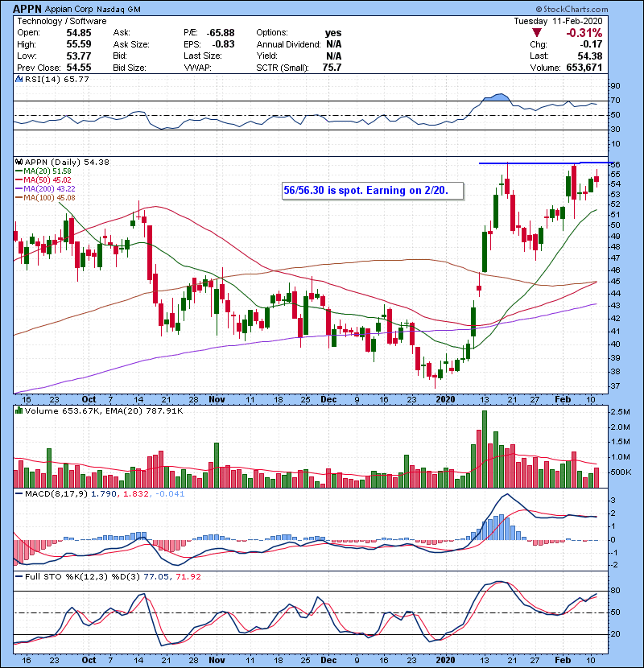Click the 2.5M label on the volume axis
The height and width of the screenshot is (668, 644).
click(620, 412)
